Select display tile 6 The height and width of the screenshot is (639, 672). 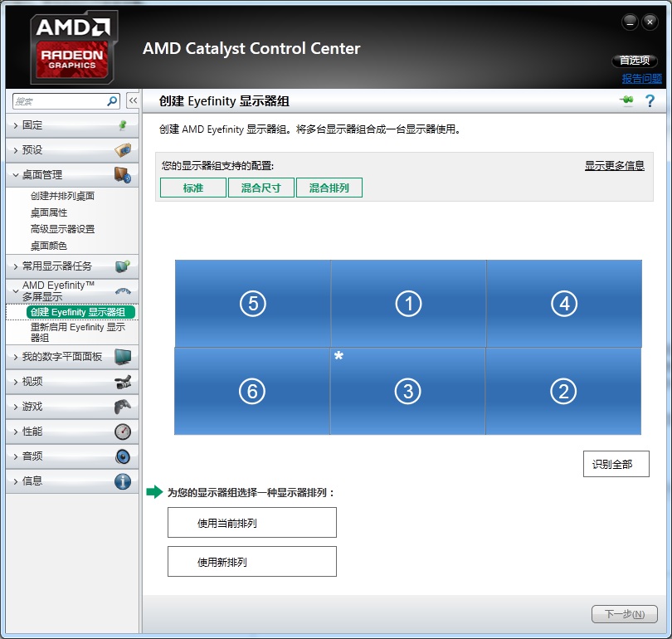pos(252,392)
